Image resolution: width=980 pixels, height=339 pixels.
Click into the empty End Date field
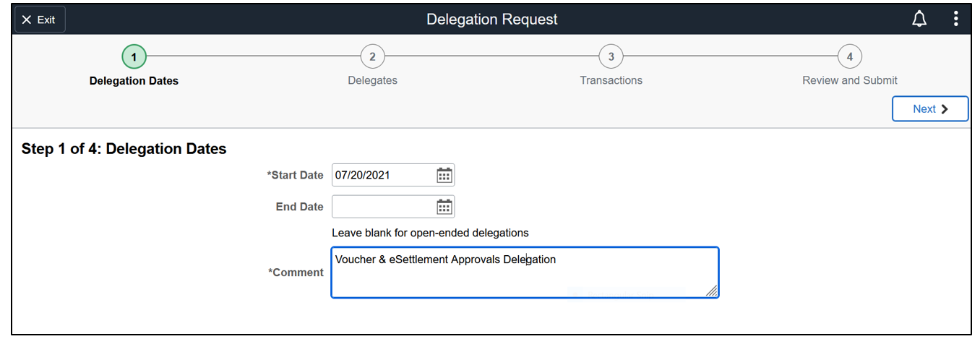tap(383, 207)
